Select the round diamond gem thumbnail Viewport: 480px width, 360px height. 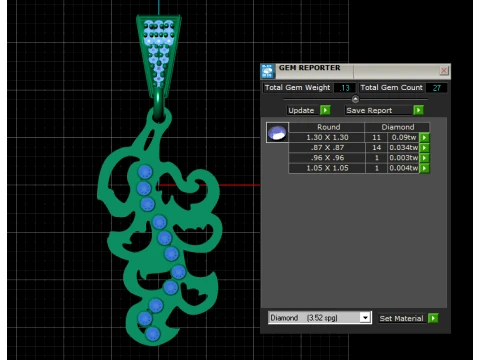277,132
